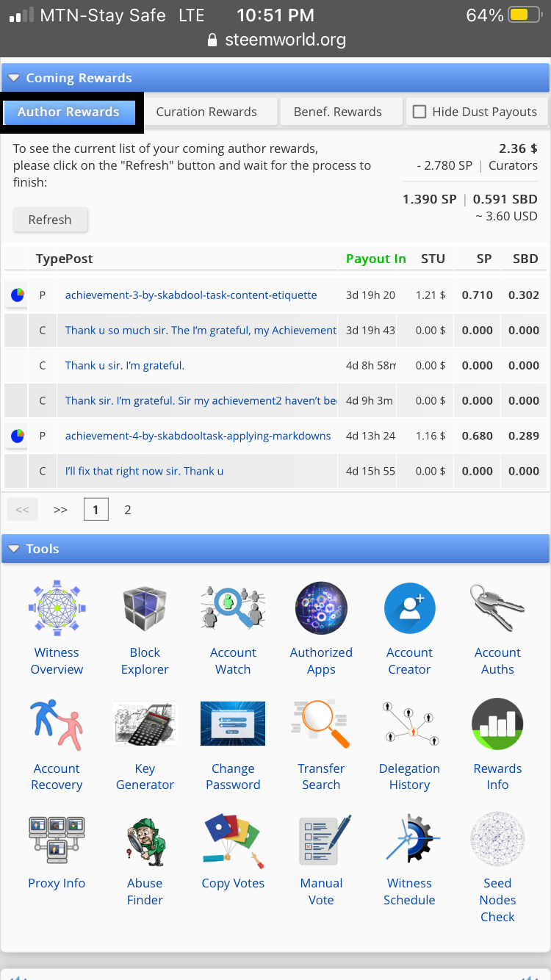Open the Delegation History icon

[x=409, y=724]
